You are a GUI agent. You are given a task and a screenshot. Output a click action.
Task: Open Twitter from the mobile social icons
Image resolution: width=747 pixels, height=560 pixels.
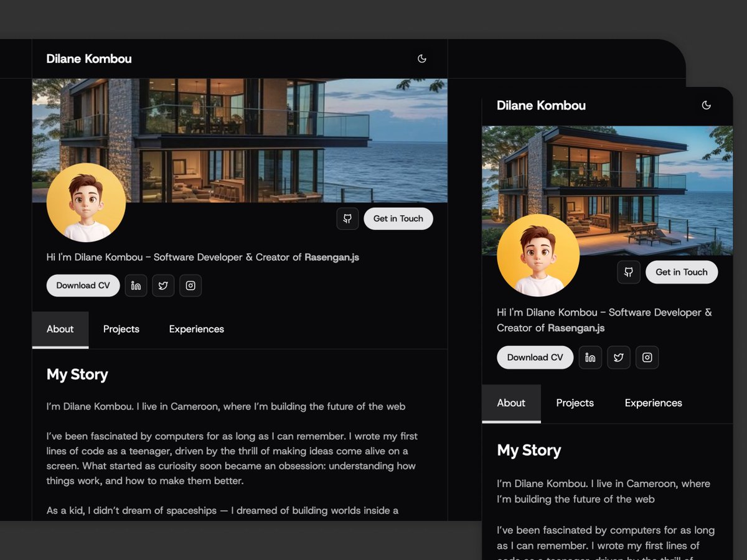click(618, 357)
